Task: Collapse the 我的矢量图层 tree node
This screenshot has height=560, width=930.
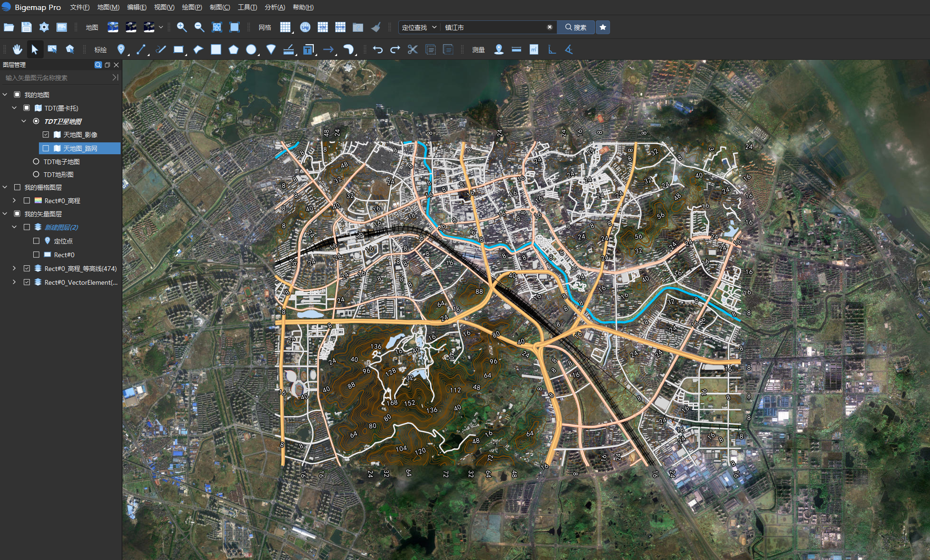Action: [5, 214]
